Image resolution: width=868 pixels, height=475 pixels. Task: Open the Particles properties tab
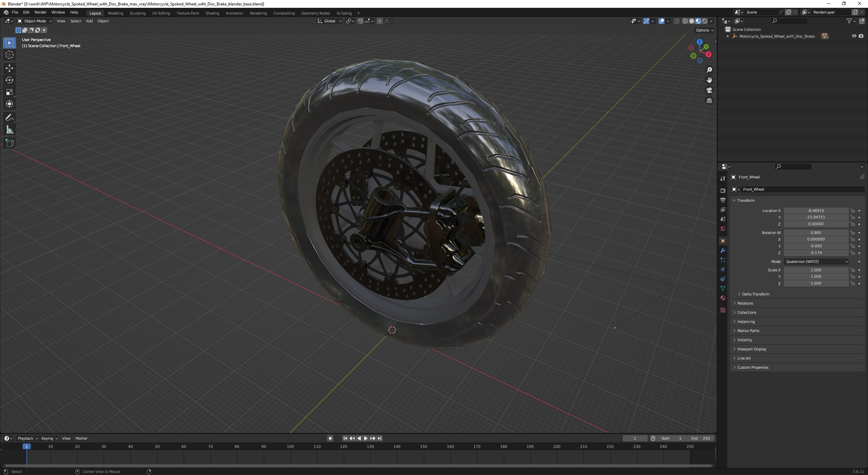point(723,260)
